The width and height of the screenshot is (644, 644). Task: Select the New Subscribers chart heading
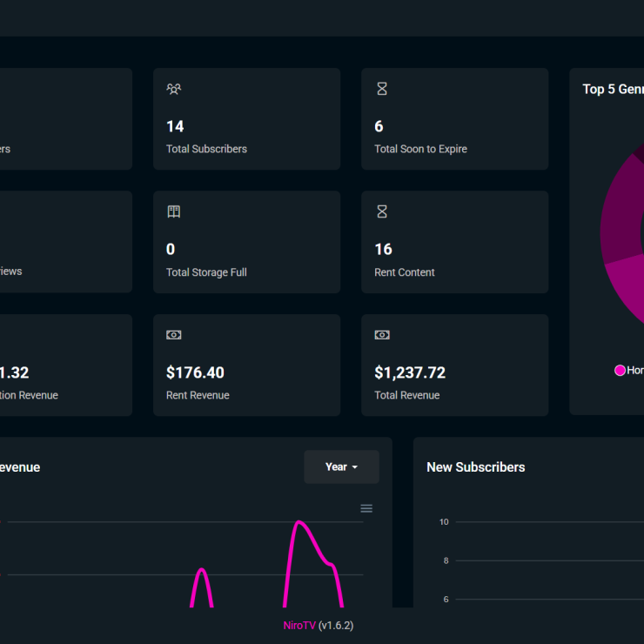tap(475, 467)
